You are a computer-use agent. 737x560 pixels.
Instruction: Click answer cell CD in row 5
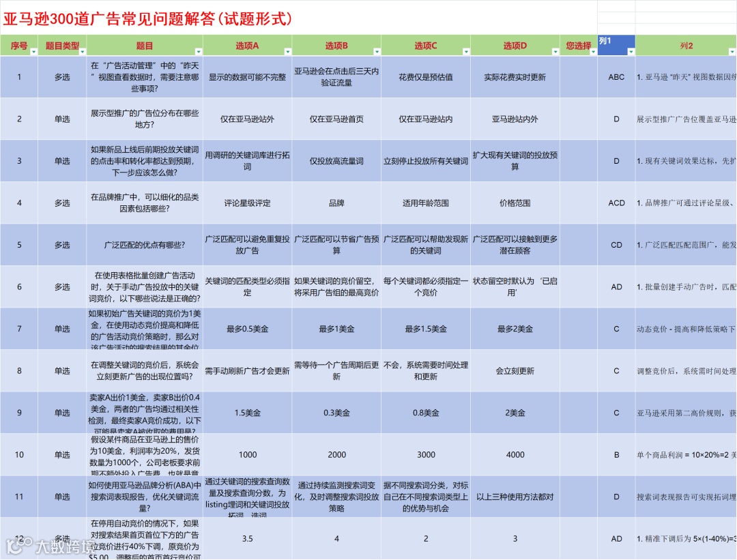(616, 245)
